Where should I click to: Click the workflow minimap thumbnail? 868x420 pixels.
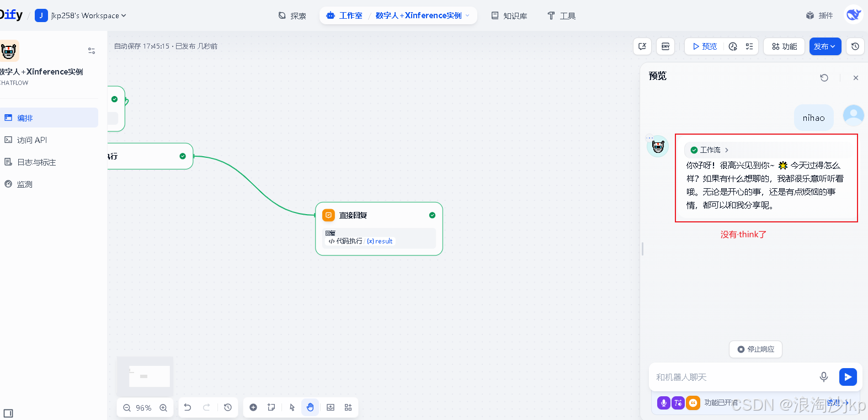[145, 376]
